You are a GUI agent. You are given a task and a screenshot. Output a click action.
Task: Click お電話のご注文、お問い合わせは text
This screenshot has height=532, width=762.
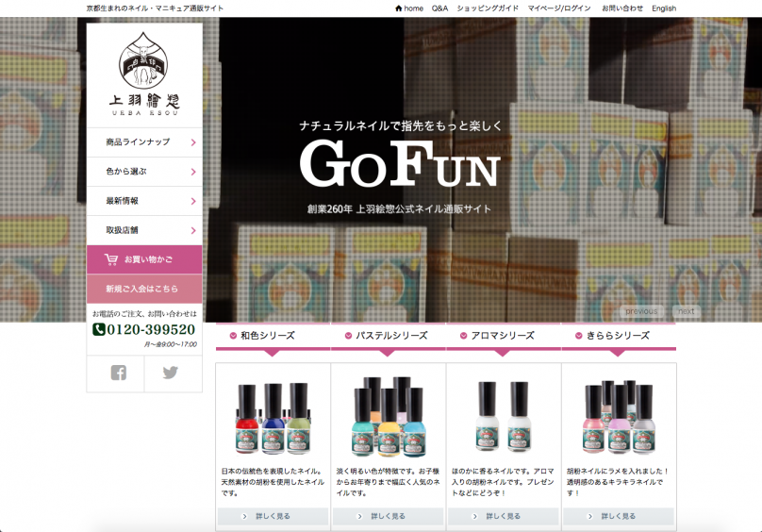click(x=144, y=314)
